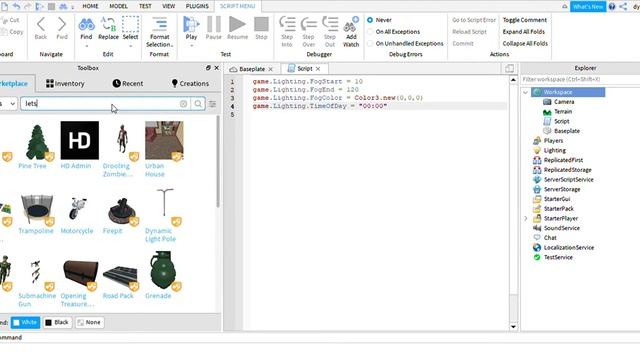
Task: Click Step Out debugger icon
Action: tap(330, 24)
